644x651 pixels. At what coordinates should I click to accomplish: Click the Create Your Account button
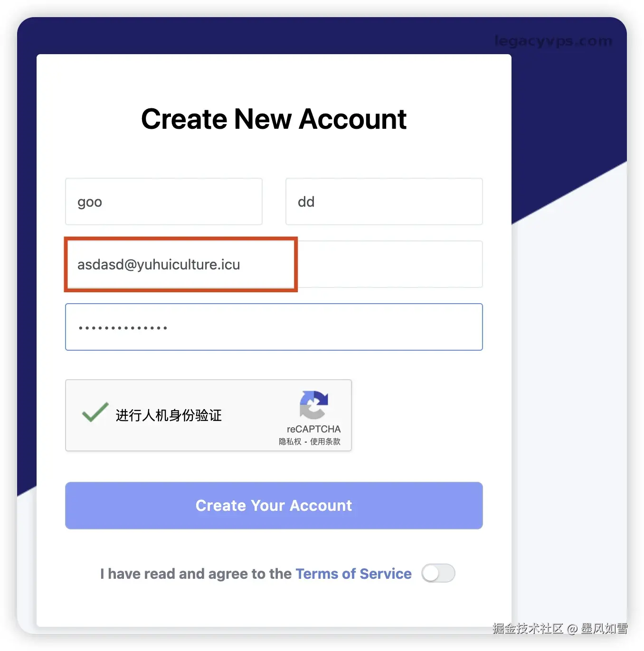coord(274,506)
